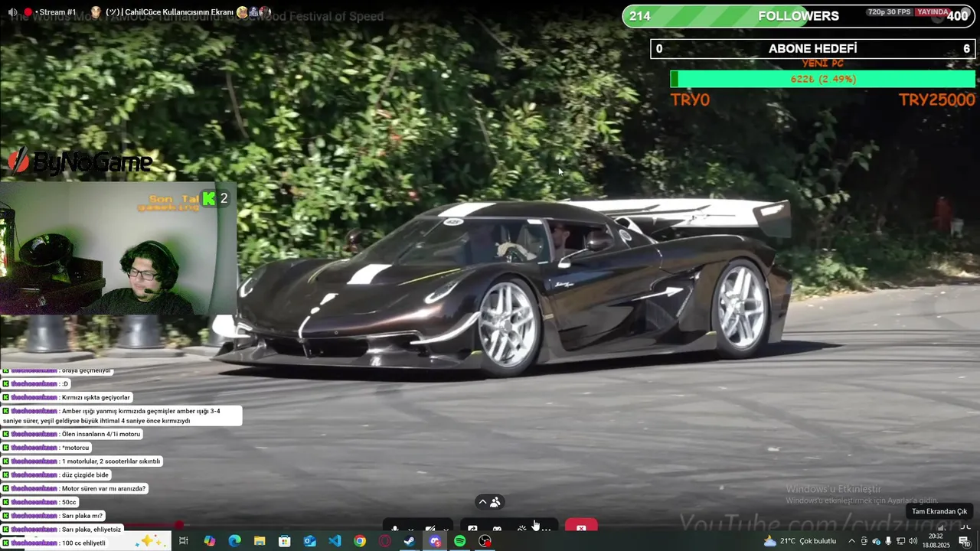Open Spotify from the taskbar
The width and height of the screenshot is (980, 551).
pyautogui.click(x=459, y=541)
